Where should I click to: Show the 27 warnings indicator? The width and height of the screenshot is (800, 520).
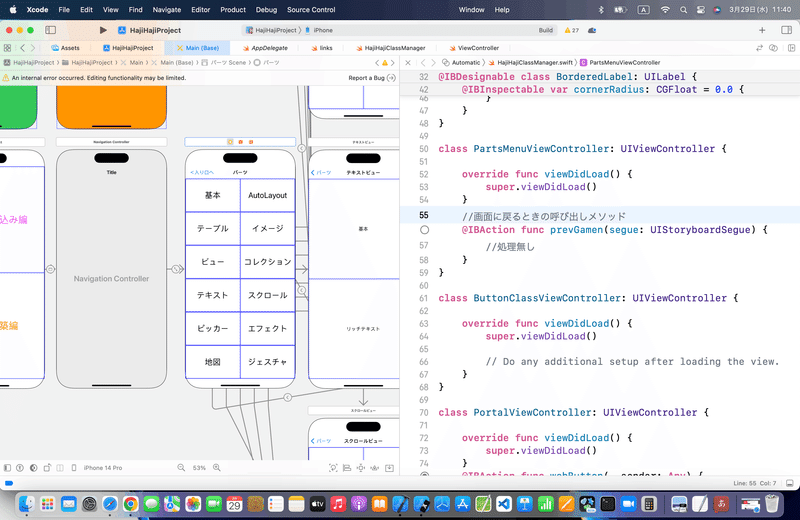tap(571, 30)
